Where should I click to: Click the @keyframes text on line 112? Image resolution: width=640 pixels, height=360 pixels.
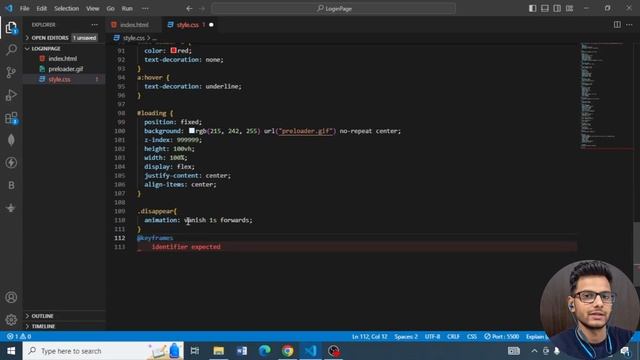[155, 238]
